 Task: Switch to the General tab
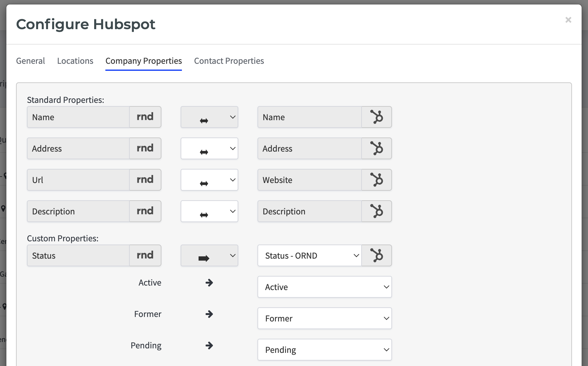(30, 61)
